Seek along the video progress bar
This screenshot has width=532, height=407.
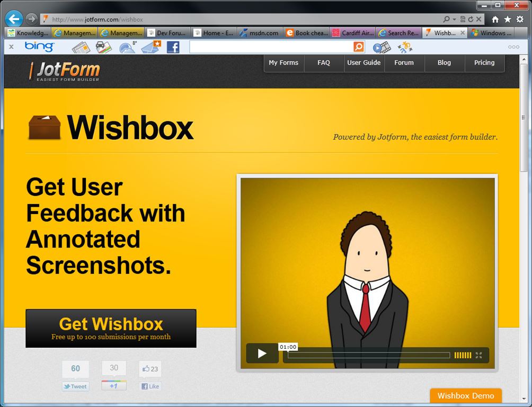coord(369,356)
